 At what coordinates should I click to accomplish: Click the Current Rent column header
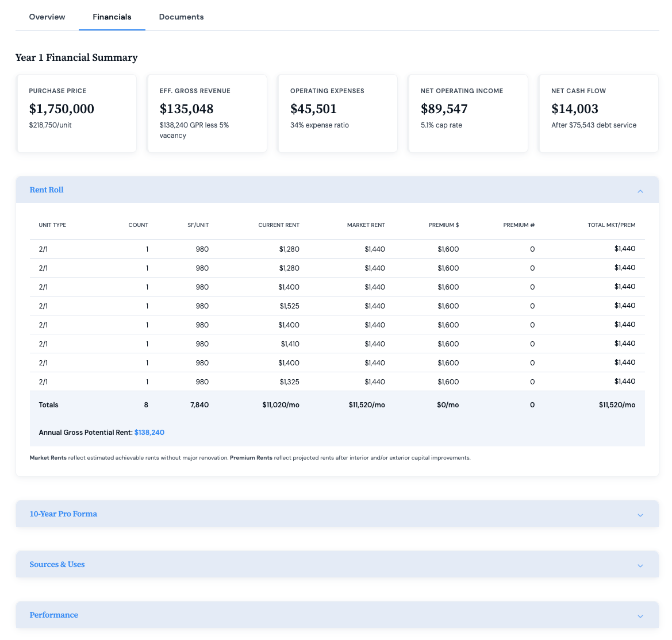pos(279,225)
